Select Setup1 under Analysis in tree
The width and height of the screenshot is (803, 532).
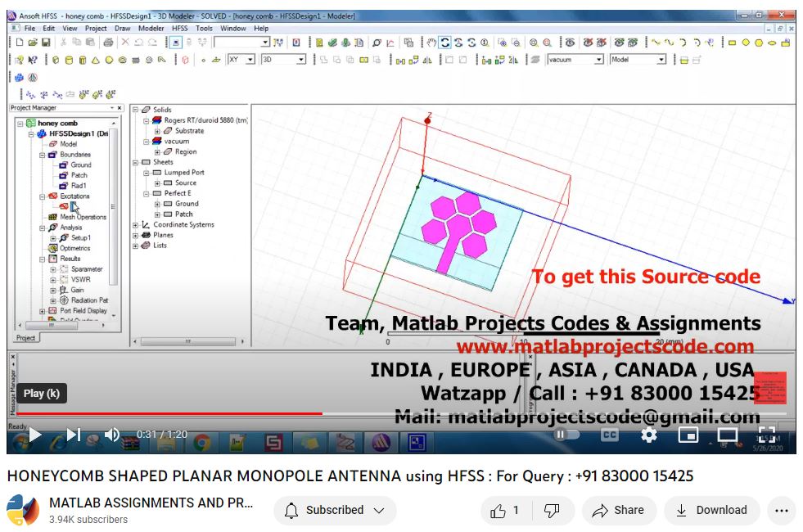pyautogui.click(x=80, y=238)
